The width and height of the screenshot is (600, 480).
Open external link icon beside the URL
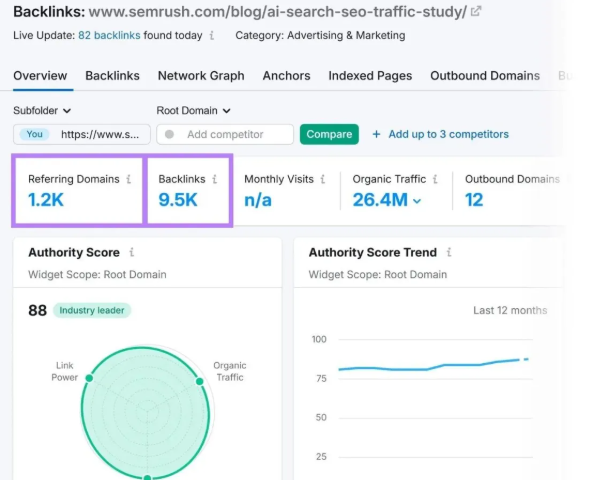click(476, 12)
